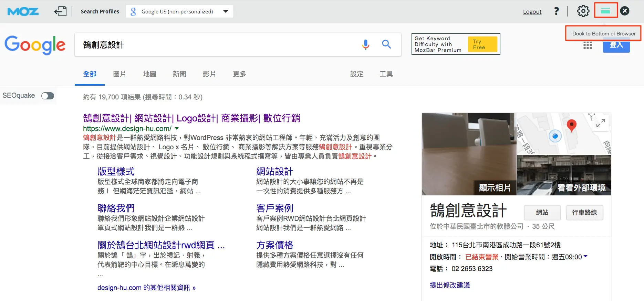Expand opening hours dropdown arrow
The width and height of the screenshot is (644, 301).
pos(585,257)
